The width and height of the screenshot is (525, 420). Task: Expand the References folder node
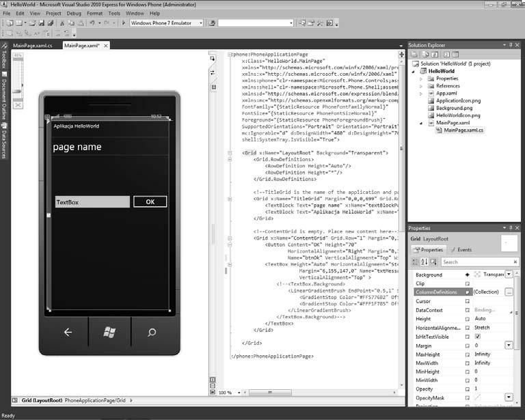[x=421, y=86]
